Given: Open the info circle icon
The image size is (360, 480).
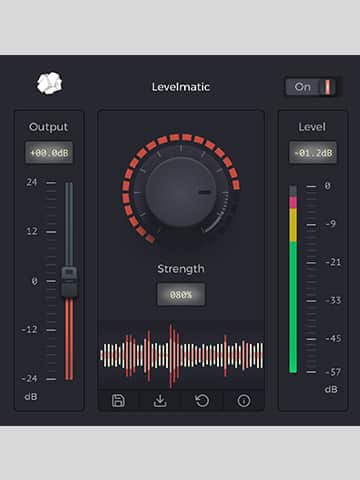Looking at the screenshot, I should coord(244,400).
